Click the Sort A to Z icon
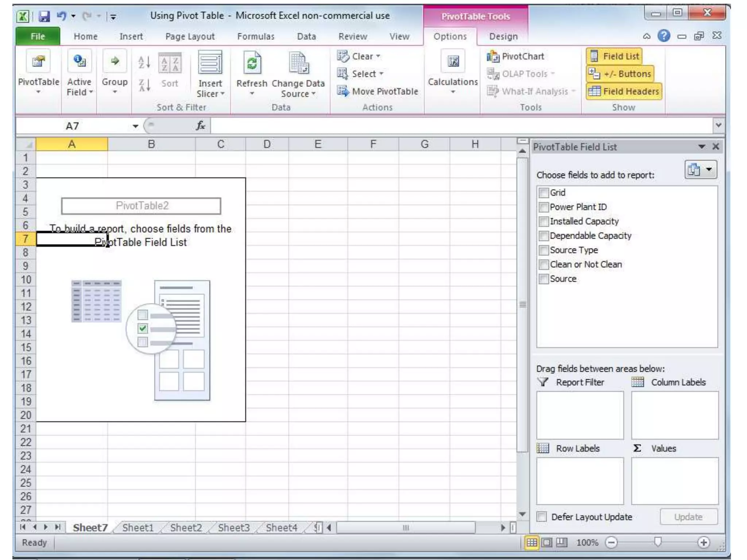The image size is (747, 560). (x=144, y=62)
